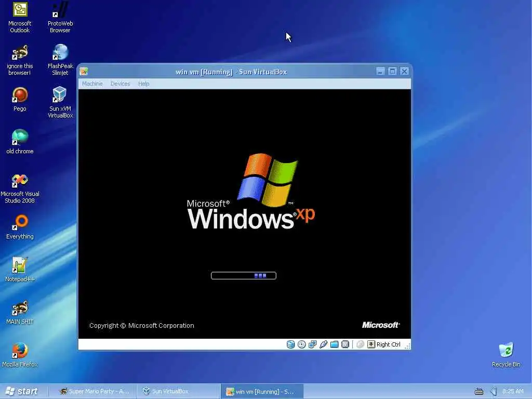Select the FlashPeak Slimjet desktop icon
The image size is (532, 399).
pos(60,60)
